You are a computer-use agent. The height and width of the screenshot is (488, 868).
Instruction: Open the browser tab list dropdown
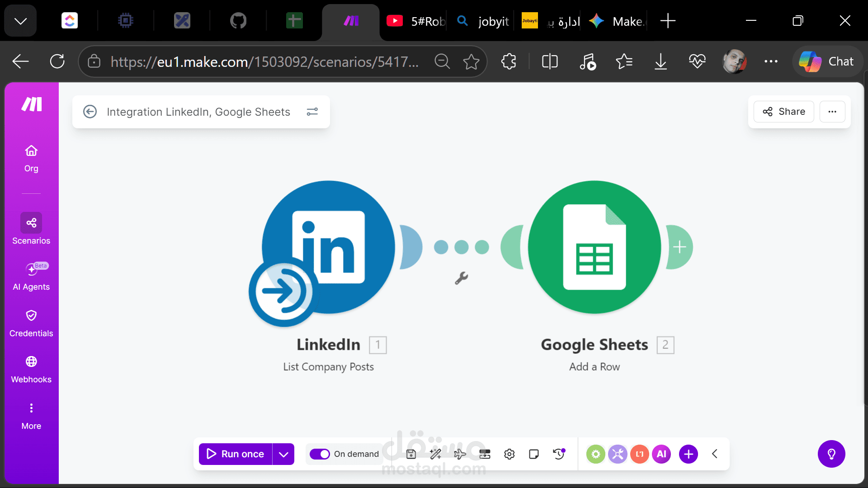pos(20,21)
